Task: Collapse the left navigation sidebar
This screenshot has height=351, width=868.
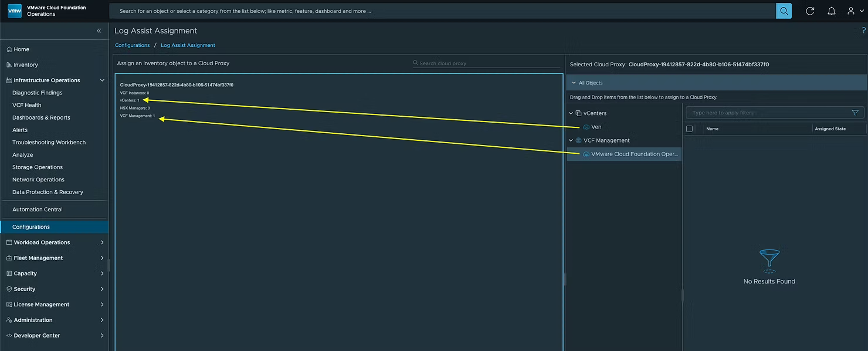Action: tap(99, 31)
